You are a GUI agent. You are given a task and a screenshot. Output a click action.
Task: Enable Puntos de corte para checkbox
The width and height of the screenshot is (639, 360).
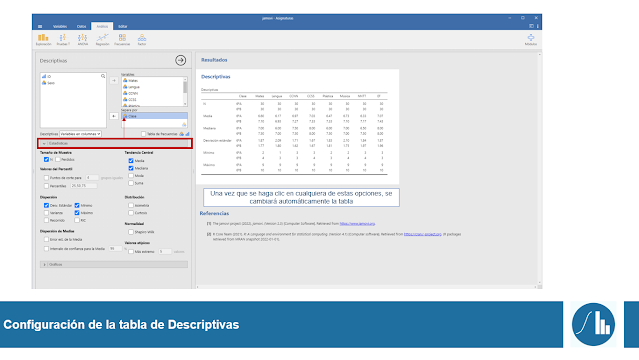(x=46, y=178)
